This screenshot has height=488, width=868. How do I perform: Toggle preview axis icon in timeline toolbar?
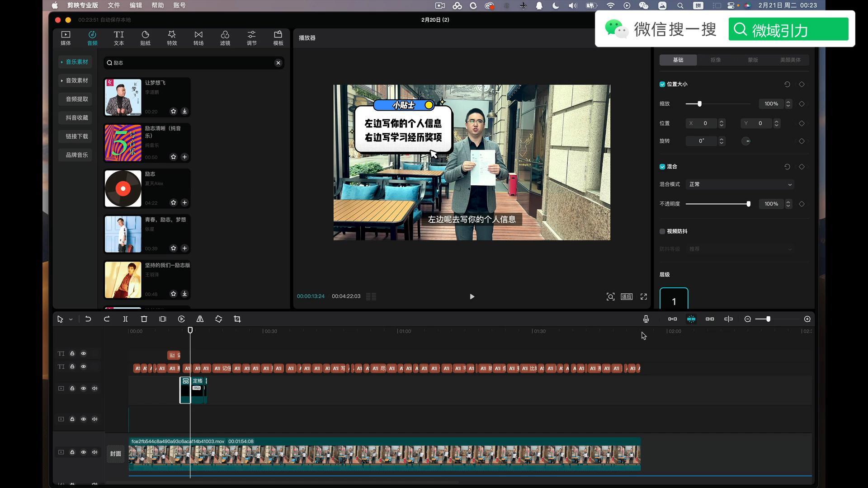728,319
